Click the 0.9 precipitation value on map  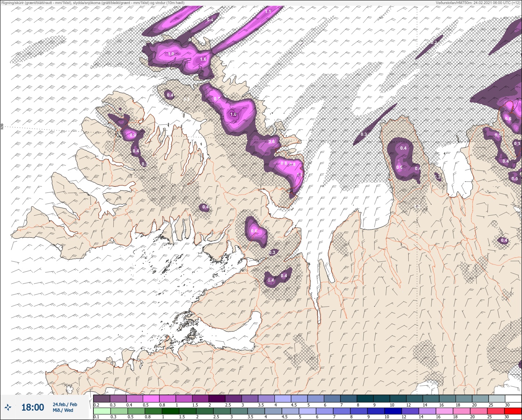[x=133, y=135]
